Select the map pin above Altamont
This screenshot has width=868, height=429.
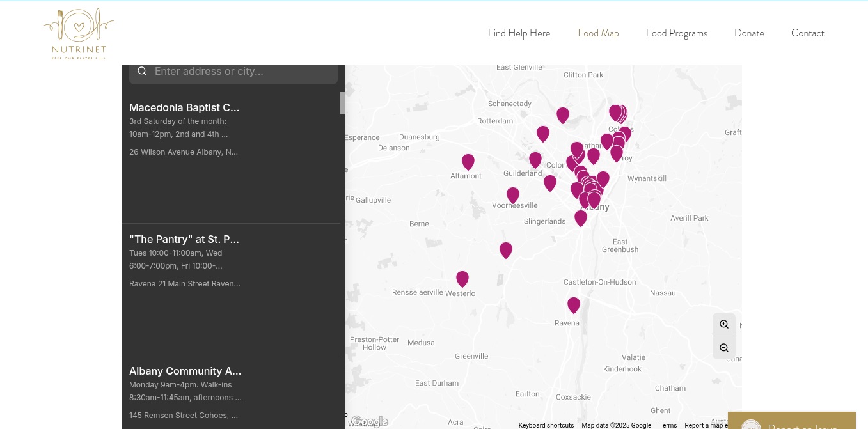pos(468,162)
